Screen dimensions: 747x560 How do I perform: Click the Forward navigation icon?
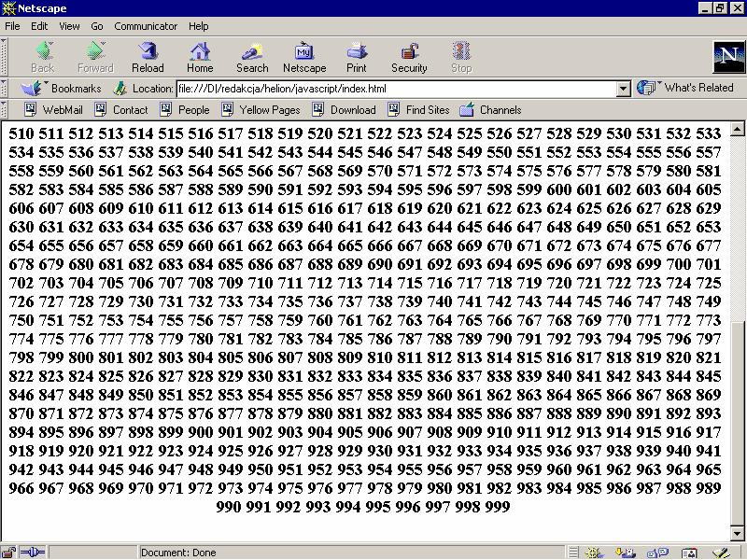pos(95,57)
